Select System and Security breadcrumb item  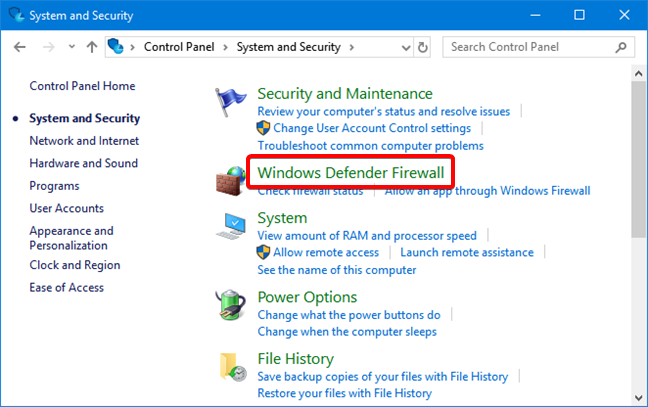[288, 47]
